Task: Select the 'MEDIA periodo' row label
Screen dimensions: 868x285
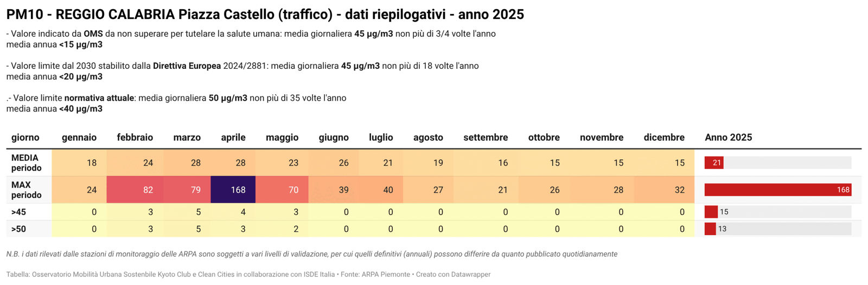Action: coord(26,163)
